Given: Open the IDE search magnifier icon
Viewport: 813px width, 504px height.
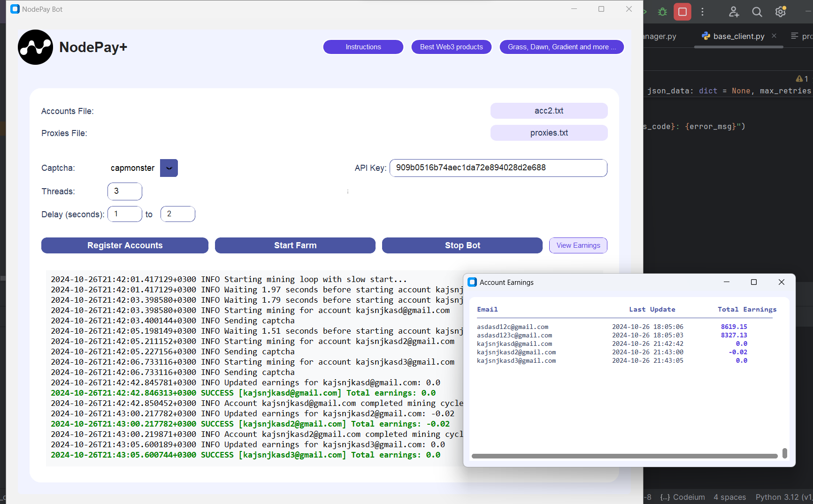Looking at the screenshot, I should pyautogui.click(x=757, y=12).
